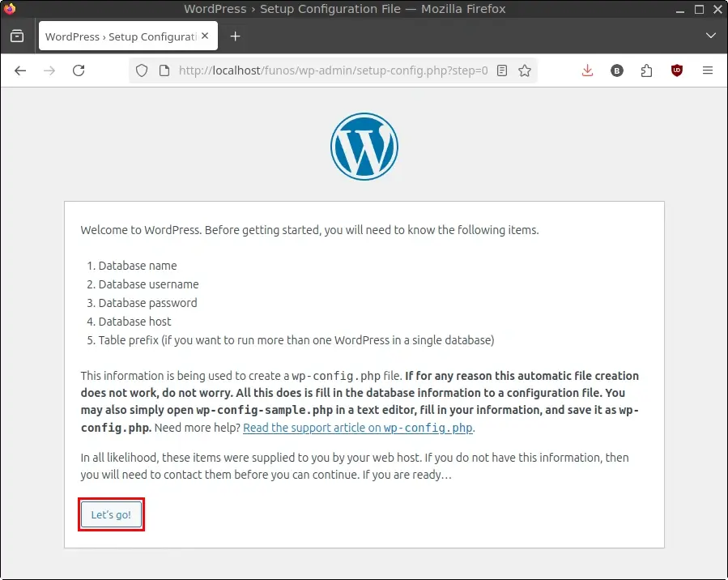Open the extensions puzzle menu
The height and width of the screenshot is (580, 728).
(646, 70)
